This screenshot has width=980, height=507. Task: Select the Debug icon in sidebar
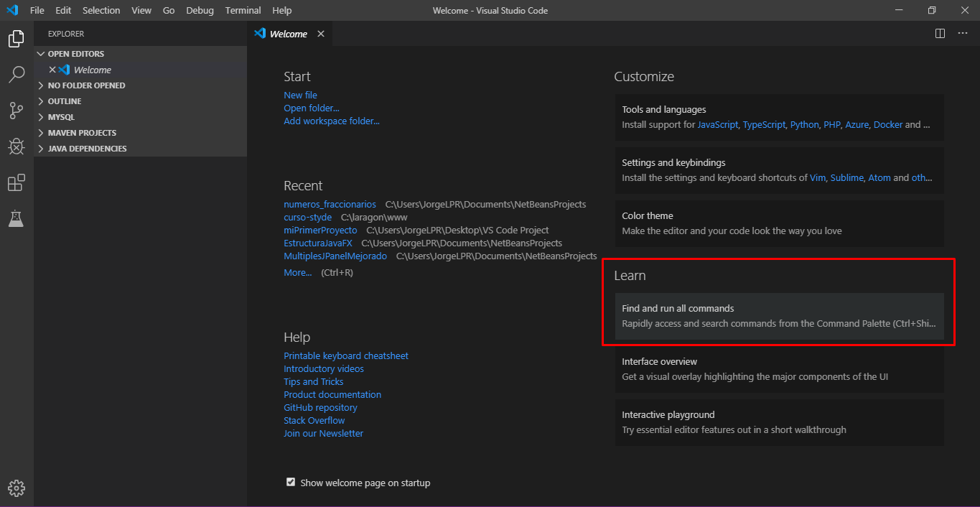[16, 146]
